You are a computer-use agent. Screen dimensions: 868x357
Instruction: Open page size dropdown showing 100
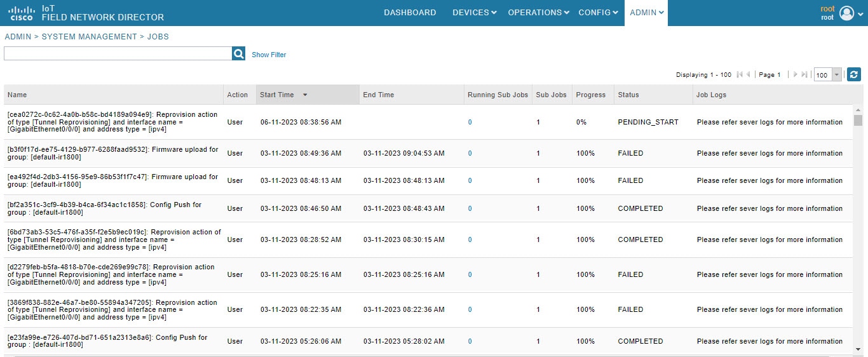point(836,75)
